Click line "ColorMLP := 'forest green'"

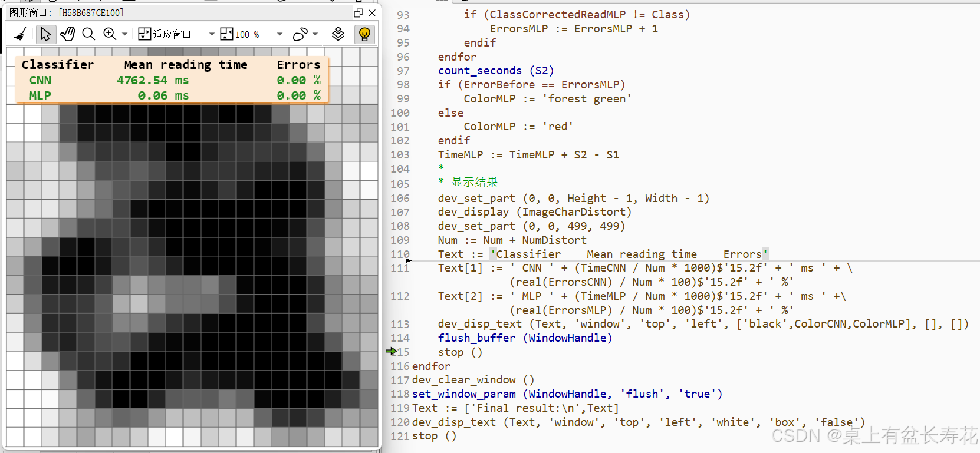tap(547, 98)
